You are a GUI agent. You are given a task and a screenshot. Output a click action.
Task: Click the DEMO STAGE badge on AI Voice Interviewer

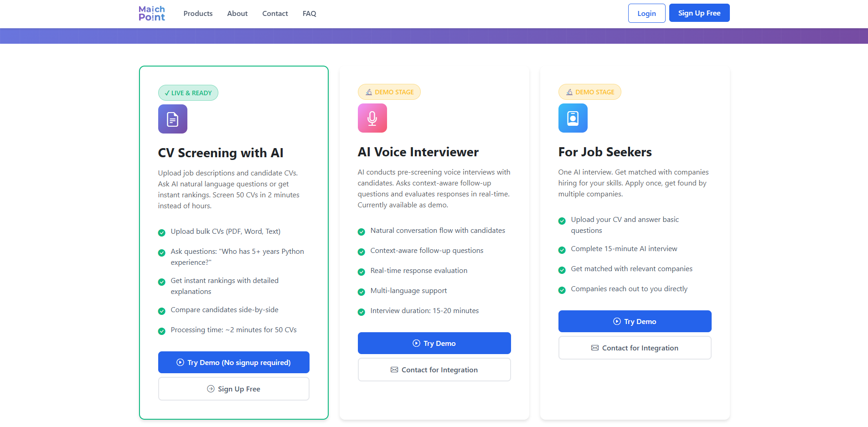(x=389, y=92)
